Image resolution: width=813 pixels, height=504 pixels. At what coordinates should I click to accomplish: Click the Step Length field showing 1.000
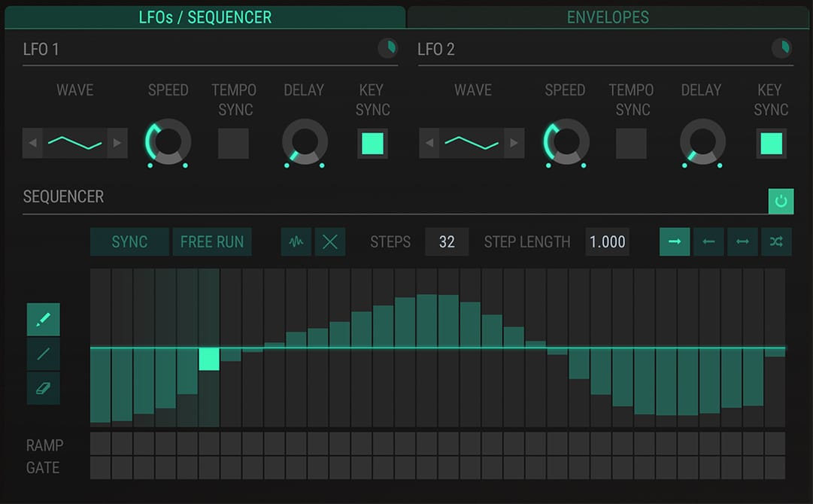[x=607, y=241]
